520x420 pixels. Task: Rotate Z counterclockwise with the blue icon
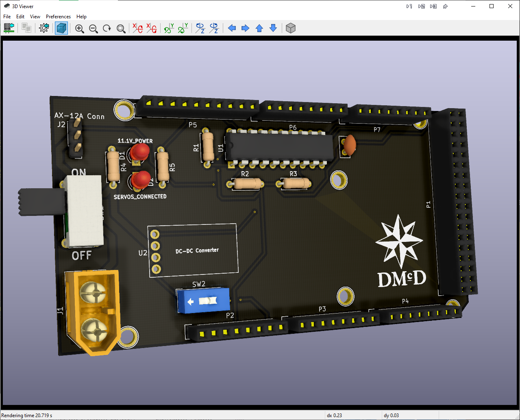(214, 28)
